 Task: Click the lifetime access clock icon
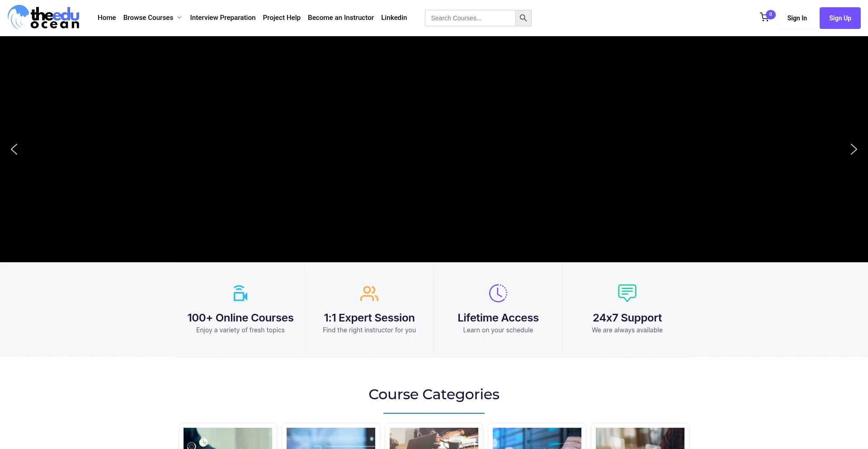[x=498, y=293]
